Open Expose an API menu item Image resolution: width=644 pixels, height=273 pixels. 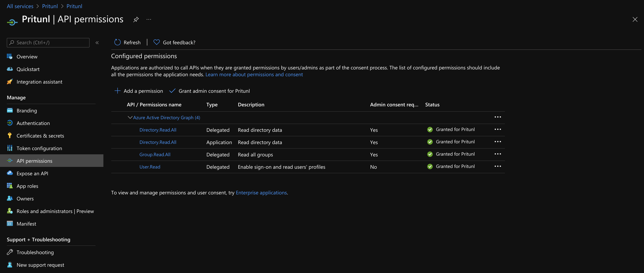coord(32,173)
